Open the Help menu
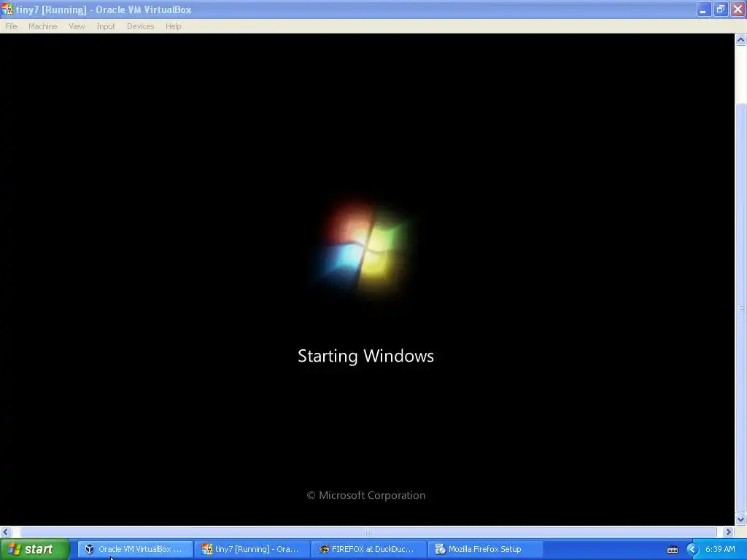This screenshot has width=747, height=560. 174,26
